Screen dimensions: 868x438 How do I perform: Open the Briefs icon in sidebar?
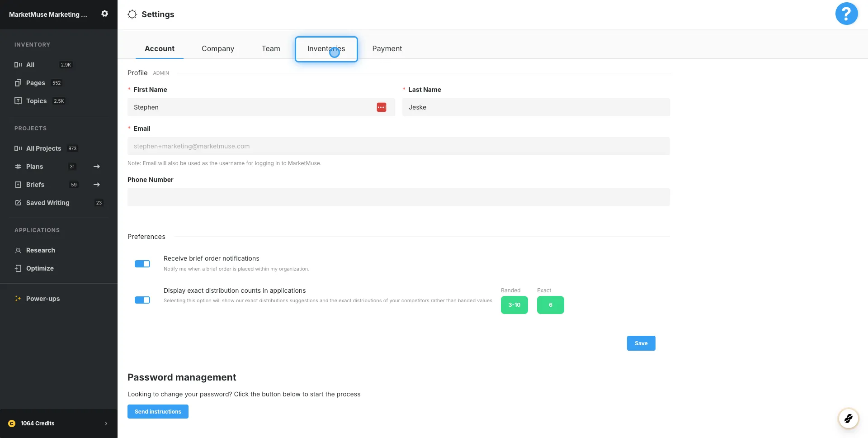pyautogui.click(x=18, y=185)
